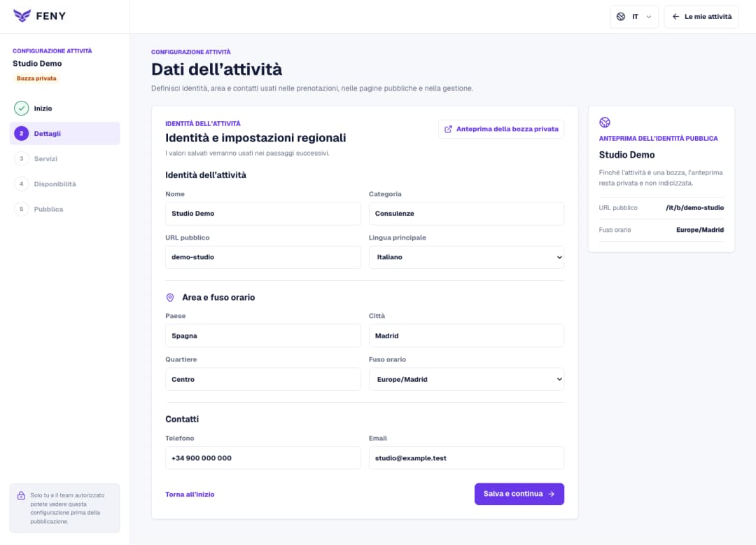756x545 pixels.
Task: Follow the Torna all'inizio link
Action: click(190, 495)
